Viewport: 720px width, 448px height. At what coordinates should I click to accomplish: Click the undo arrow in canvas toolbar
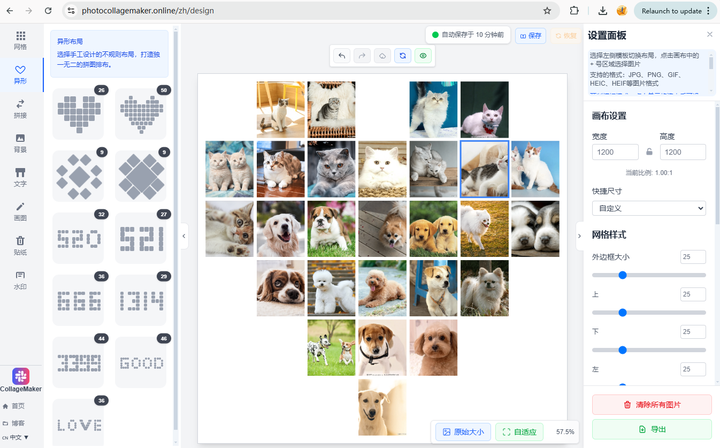point(342,57)
